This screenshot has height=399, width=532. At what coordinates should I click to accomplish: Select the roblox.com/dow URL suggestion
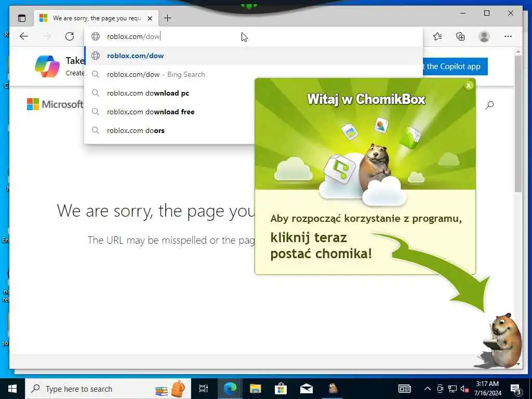(x=253, y=56)
